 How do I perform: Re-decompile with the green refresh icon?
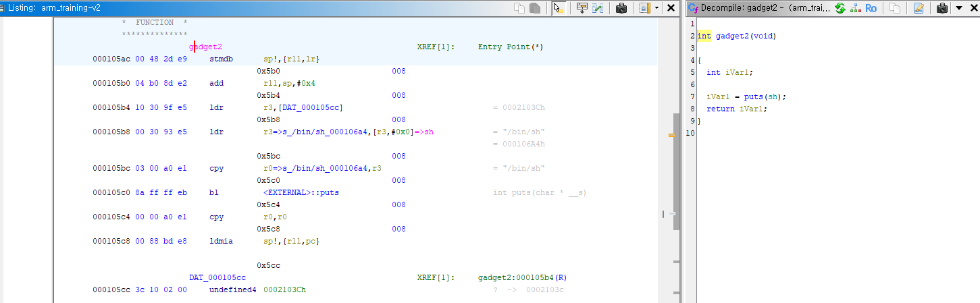[840, 8]
